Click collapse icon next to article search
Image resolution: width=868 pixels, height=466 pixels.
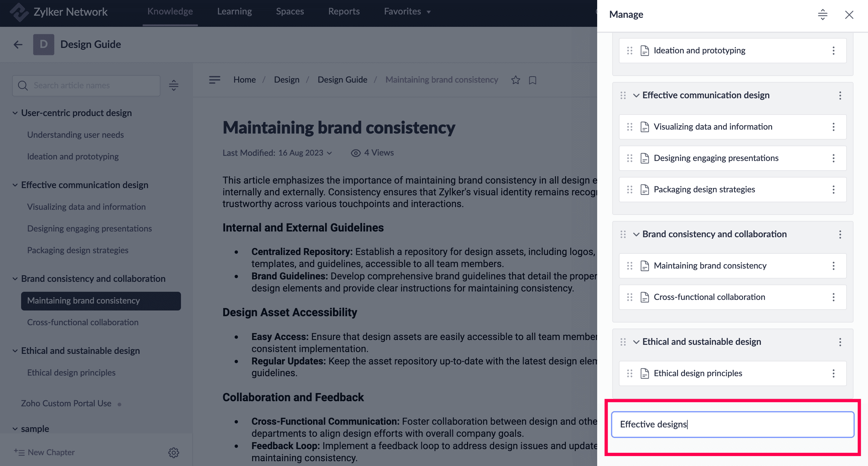pyautogui.click(x=173, y=86)
